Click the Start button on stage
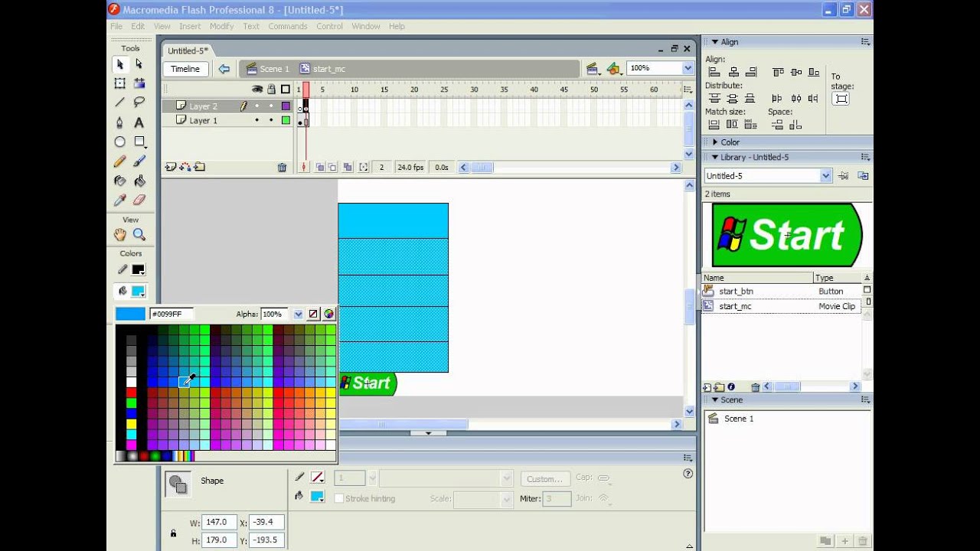 click(367, 383)
